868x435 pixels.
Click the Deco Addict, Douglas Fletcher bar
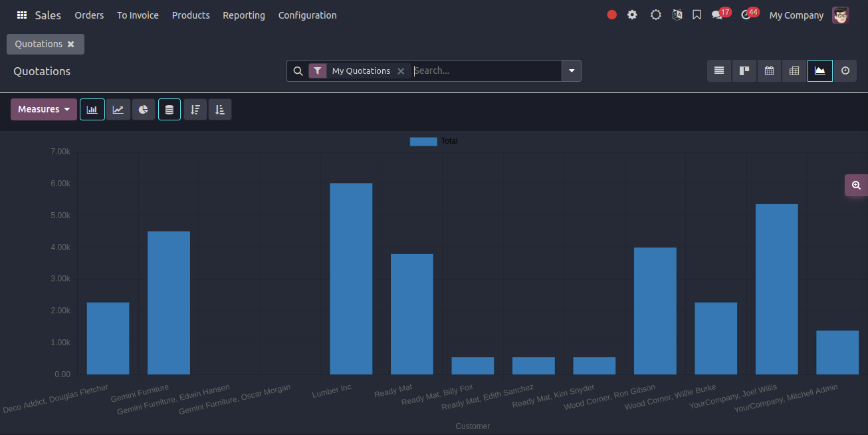pyautogui.click(x=108, y=339)
